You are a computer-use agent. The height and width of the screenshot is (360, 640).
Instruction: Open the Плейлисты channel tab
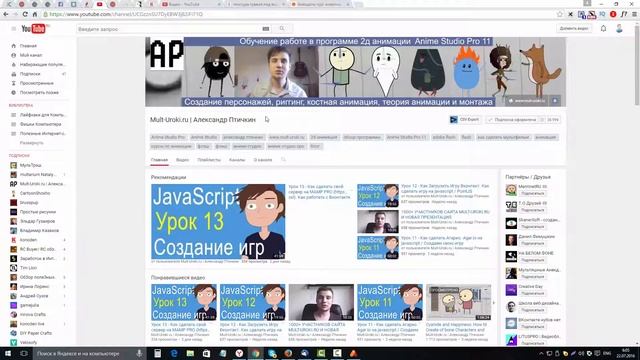209,160
